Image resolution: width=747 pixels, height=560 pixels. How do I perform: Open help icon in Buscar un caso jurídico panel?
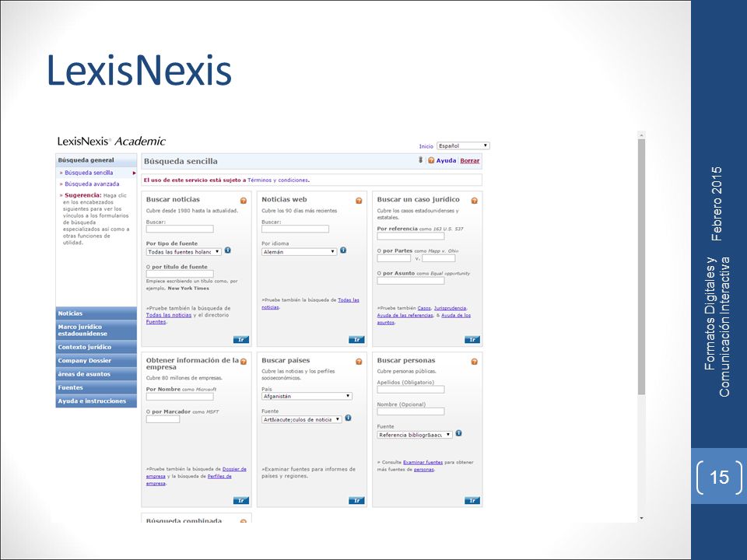coord(475,201)
